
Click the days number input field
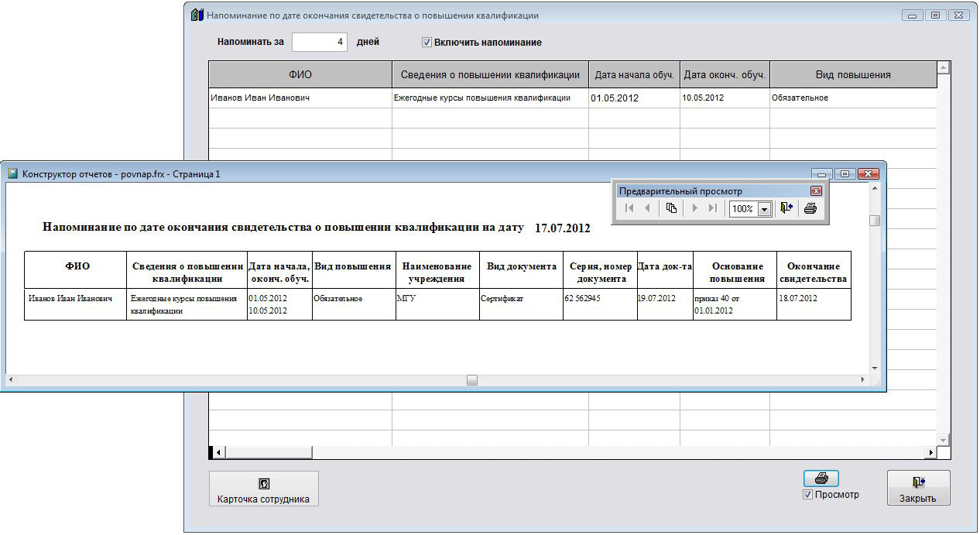click(x=319, y=43)
